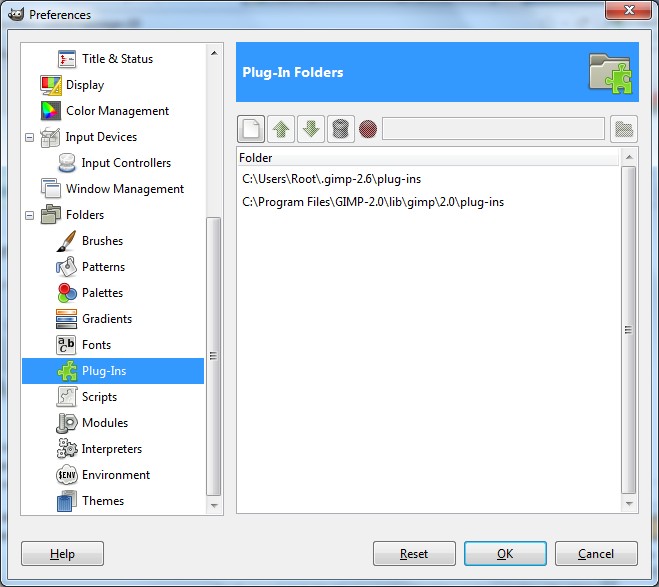The width and height of the screenshot is (659, 587).
Task: Click the Window Management icon
Action: tap(51, 189)
